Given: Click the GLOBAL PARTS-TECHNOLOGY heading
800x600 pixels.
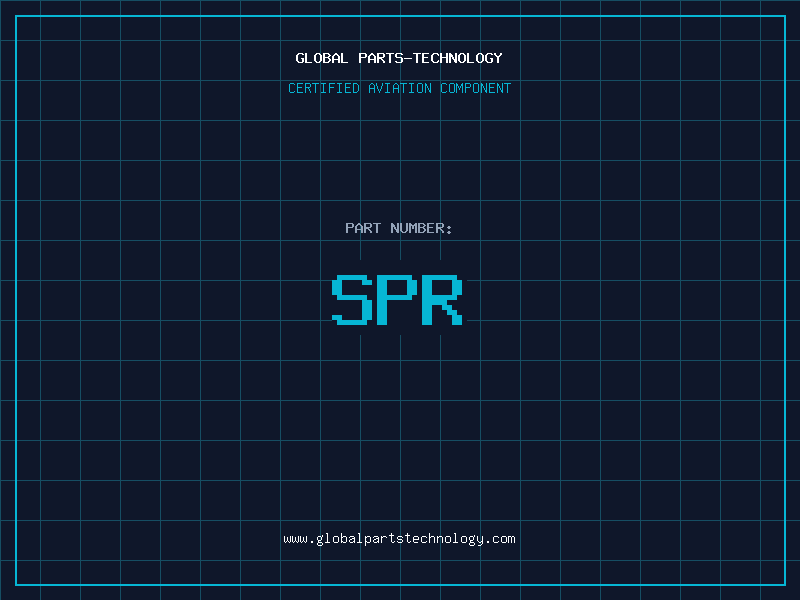Looking at the screenshot, I should pos(399,58).
